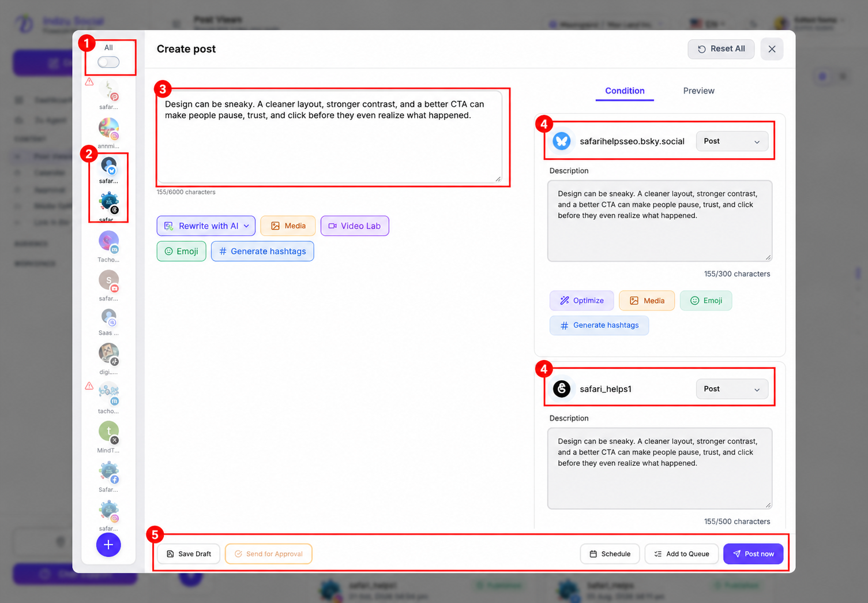Click the Reset All button
868x603 pixels.
pyautogui.click(x=721, y=49)
